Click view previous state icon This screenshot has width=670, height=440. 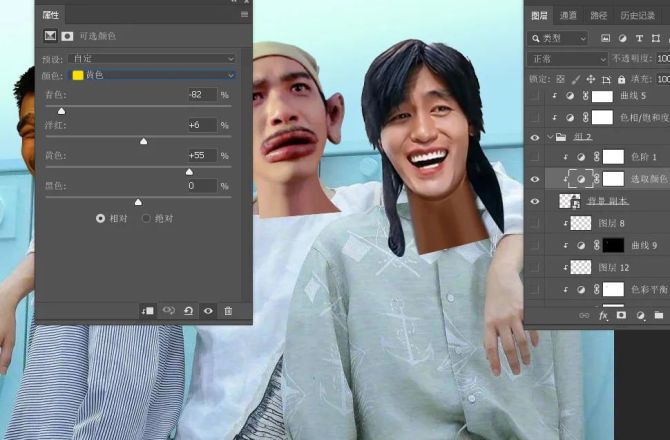(x=169, y=311)
